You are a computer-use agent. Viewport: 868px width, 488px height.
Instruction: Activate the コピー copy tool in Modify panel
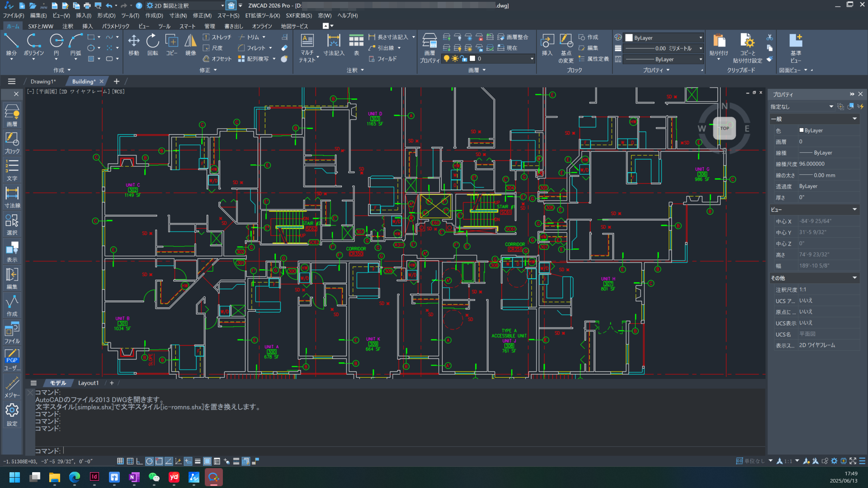tap(172, 45)
